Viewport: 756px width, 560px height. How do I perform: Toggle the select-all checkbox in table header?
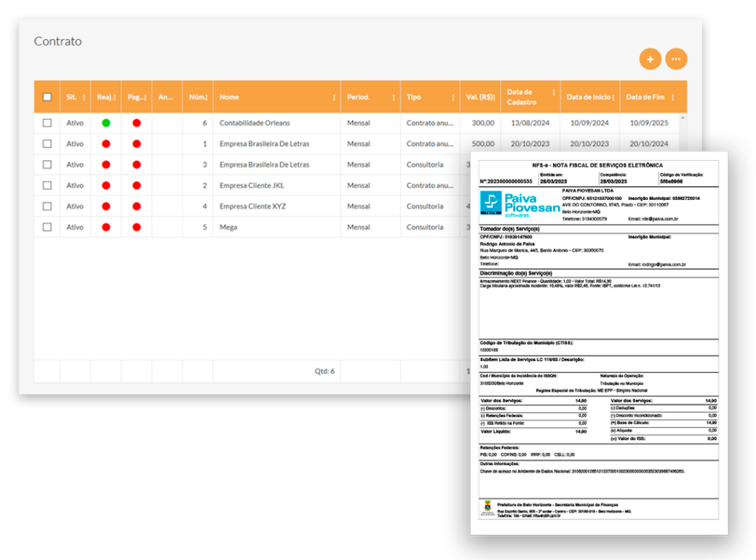tap(47, 97)
